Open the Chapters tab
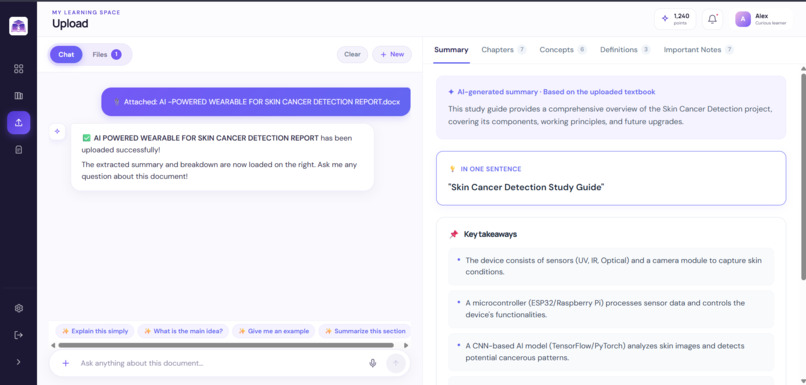The image size is (806, 385). [503, 50]
